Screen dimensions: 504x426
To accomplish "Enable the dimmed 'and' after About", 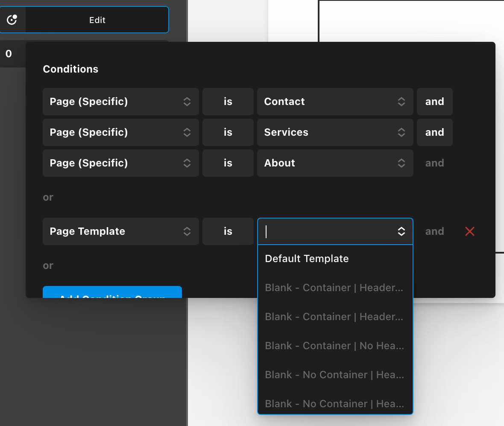I will tap(434, 163).
